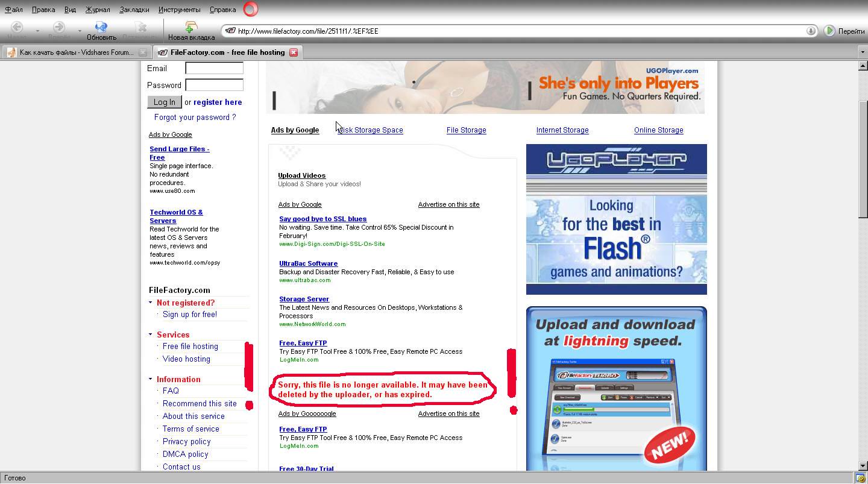Image resolution: width=868 pixels, height=484 pixels.
Task: Open the Инструменты menu
Action: click(x=179, y=10)
